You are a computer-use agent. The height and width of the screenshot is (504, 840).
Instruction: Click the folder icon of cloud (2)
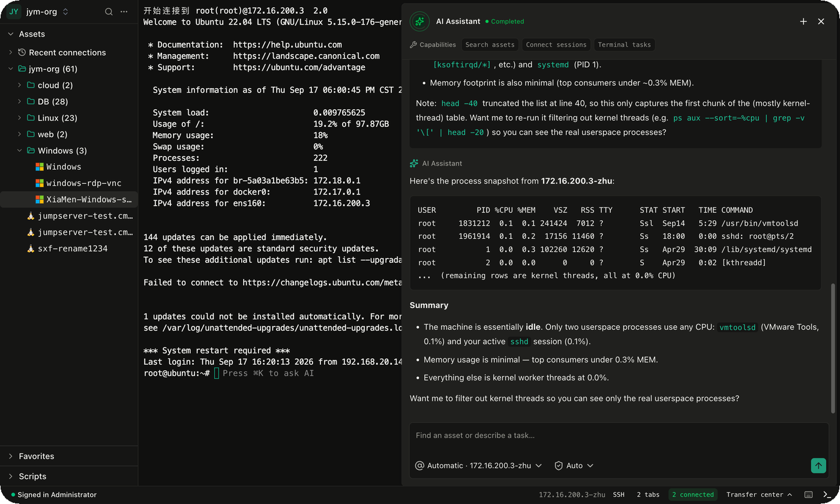31,85
